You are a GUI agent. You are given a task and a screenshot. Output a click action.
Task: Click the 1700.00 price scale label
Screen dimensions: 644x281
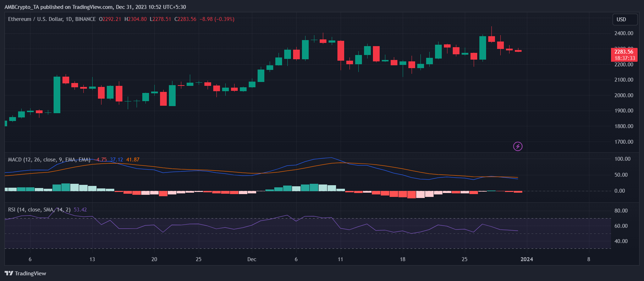click(624, 142)
